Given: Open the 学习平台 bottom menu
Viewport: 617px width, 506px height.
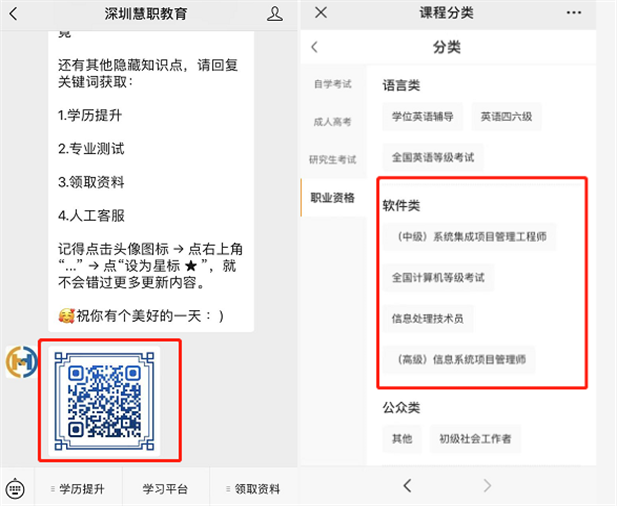Looking at the screenshot, I should [165, 489].
